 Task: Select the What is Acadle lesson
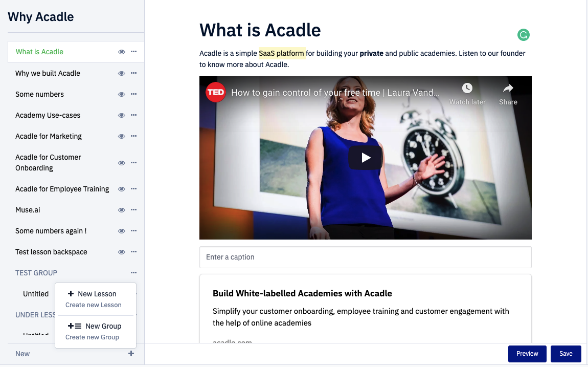(x=39, y=52)
